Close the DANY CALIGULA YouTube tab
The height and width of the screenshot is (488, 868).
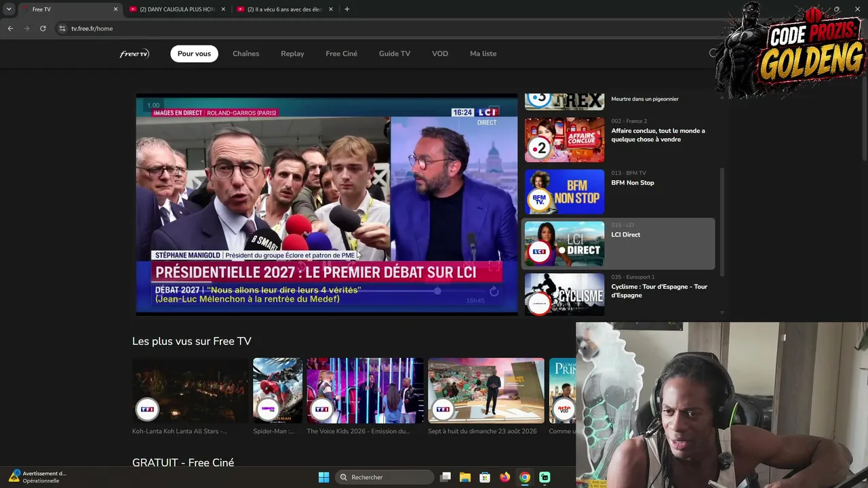click(x=223, y=9)
